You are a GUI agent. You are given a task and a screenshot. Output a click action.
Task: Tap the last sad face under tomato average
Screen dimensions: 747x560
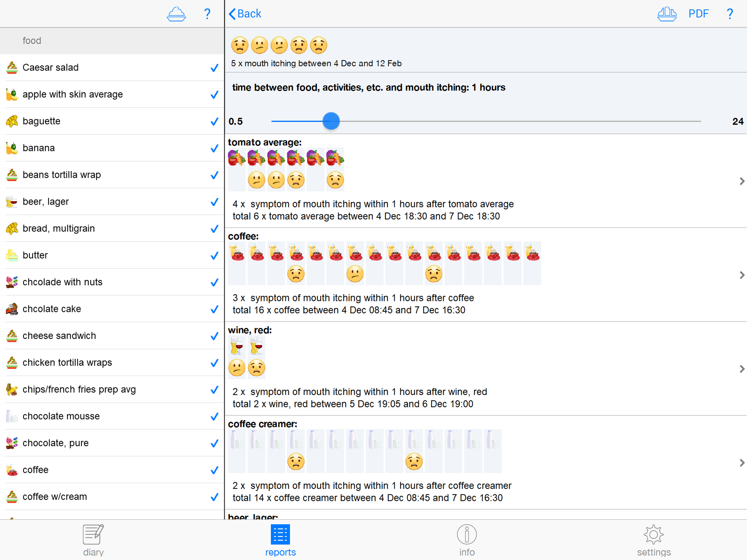[x=335, y=180]
